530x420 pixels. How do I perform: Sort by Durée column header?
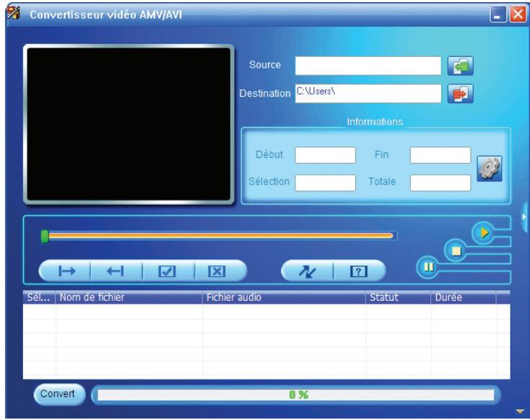click(x=464, y=297)
